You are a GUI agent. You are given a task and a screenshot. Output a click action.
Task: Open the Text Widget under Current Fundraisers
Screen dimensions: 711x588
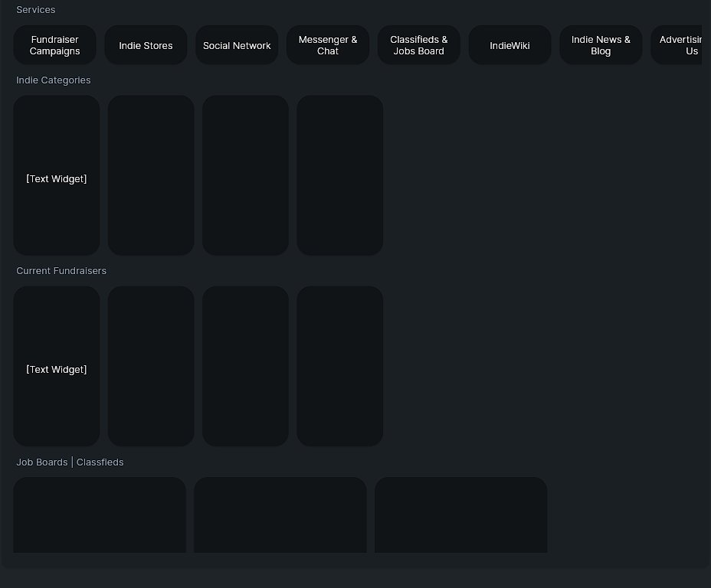click(x=56, y=366)
